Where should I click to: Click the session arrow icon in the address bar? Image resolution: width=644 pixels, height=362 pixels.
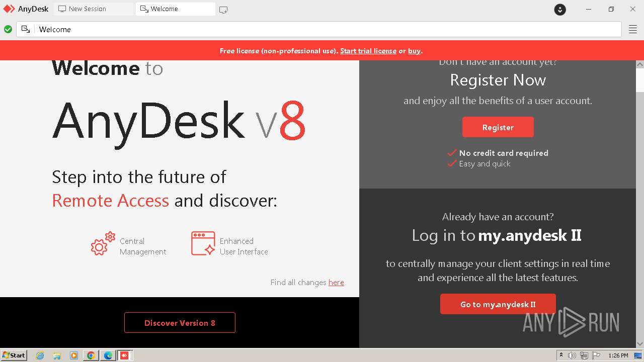tap(26, 29)
